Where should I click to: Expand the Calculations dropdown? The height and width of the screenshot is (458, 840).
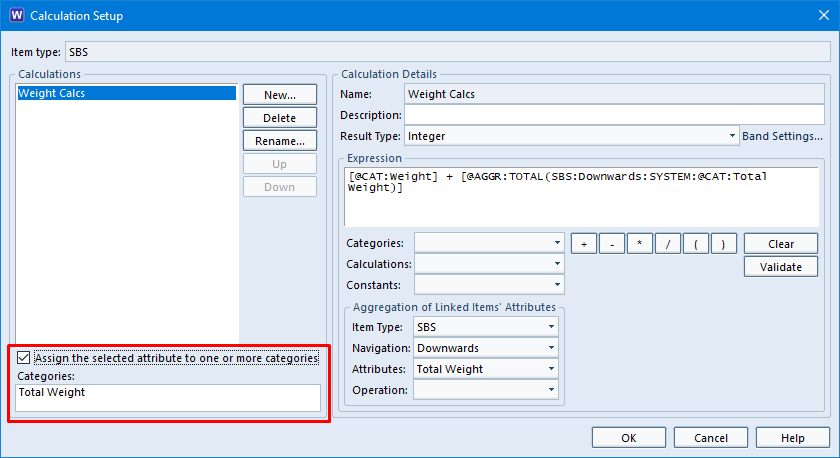coord(489,264)
